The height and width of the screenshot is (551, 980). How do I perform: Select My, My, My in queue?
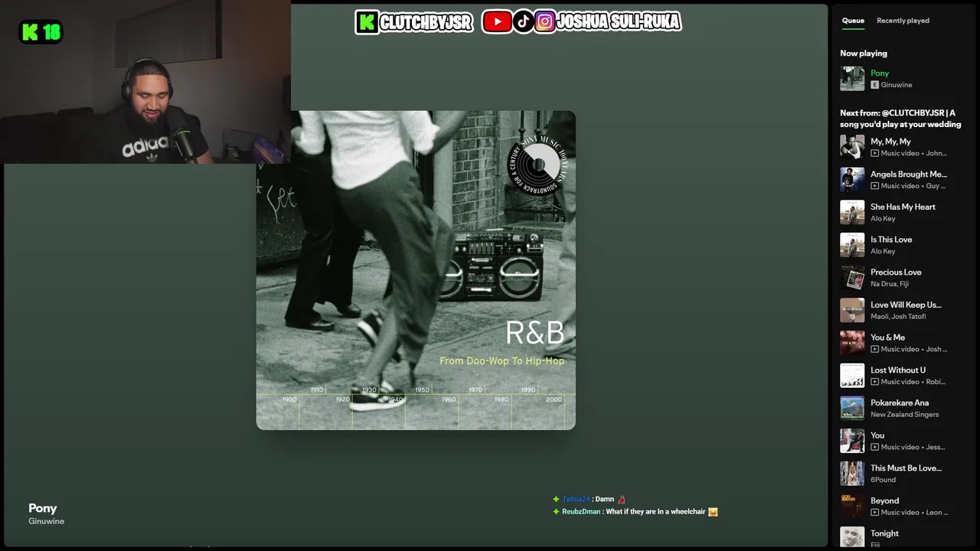(x=890, y=142)
